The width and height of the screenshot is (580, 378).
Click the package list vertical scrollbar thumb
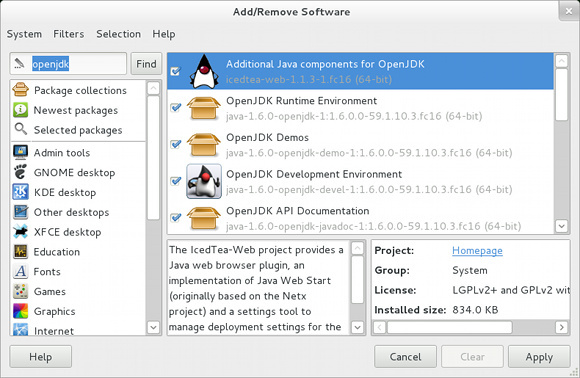pyautogui.click(x=562, y=94)
